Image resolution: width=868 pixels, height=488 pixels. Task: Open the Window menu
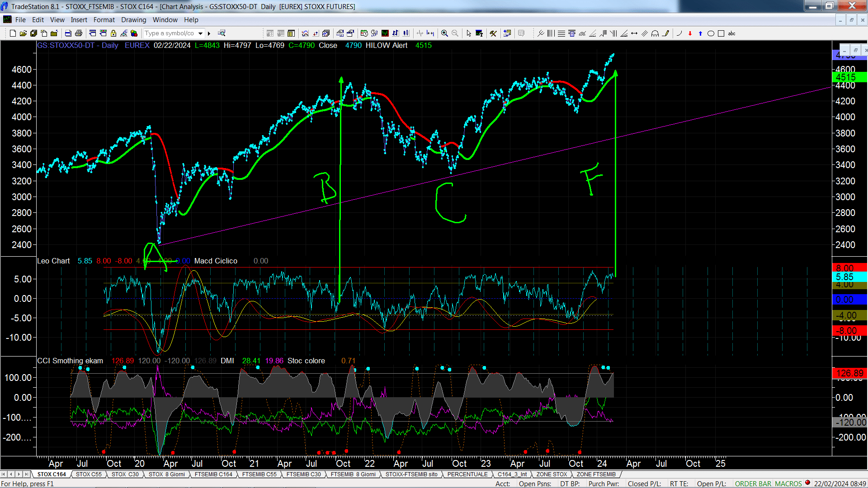(x=165, y=20)
